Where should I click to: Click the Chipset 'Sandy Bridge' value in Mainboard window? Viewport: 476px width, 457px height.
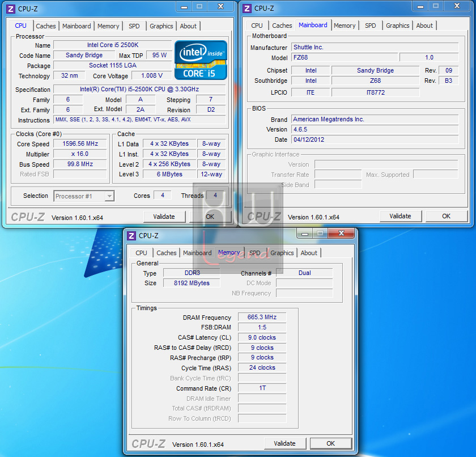point(375,70)
